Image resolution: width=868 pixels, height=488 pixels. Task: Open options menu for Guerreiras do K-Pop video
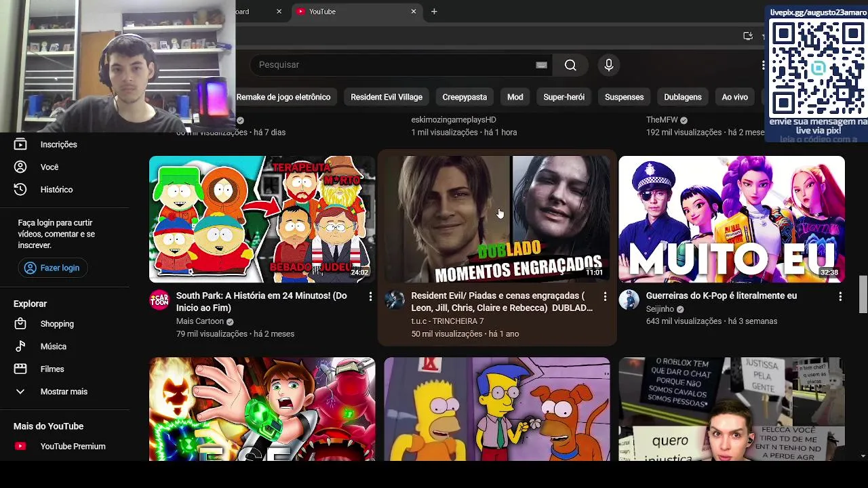click(x=840, y=297)
